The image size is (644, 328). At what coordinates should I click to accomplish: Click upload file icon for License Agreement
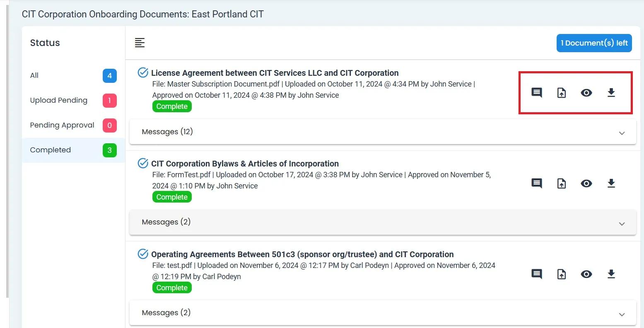[x=562, y=93]
